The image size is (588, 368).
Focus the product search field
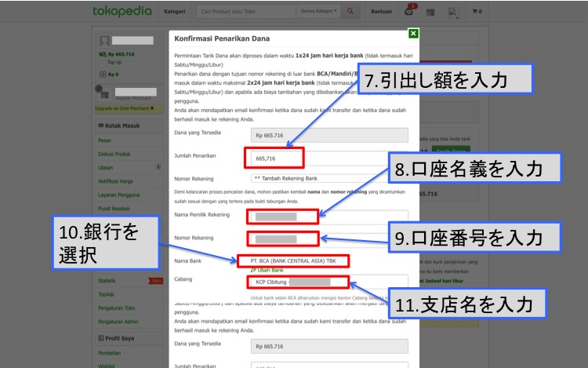tap(246, 11)
